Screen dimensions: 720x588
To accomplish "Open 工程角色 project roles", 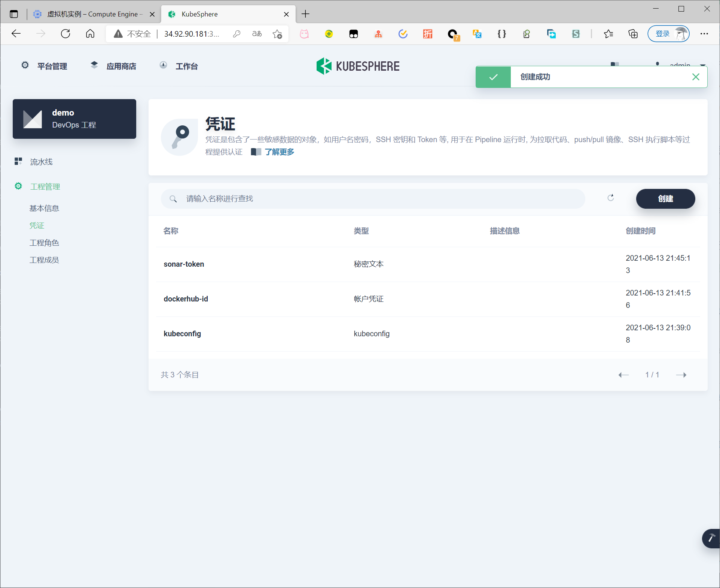I will [44, 243].
